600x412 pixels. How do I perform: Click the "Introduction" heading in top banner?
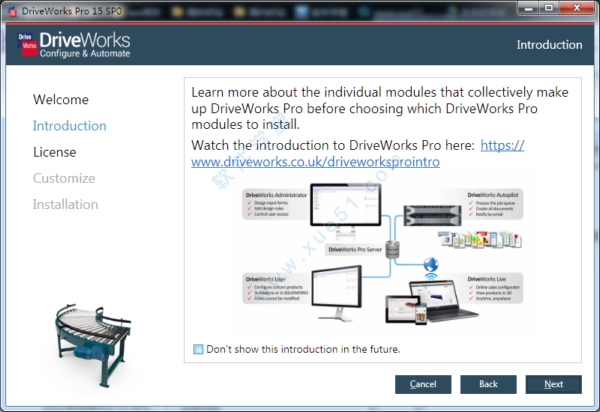coord(549,45)
